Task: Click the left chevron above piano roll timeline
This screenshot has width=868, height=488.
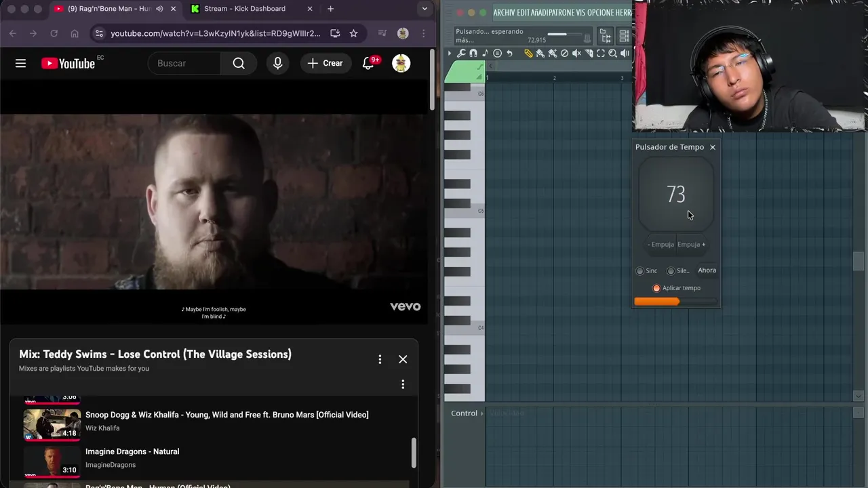Action: (491, 66)
